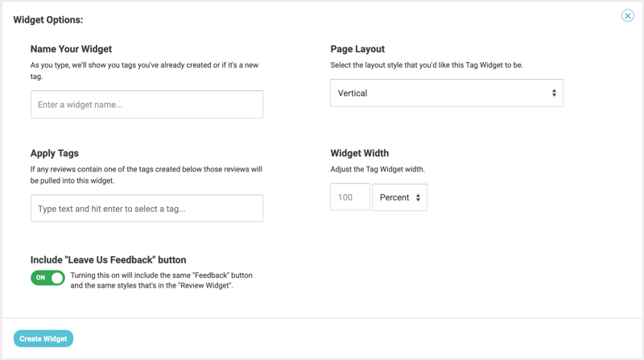Viewport: 644px width, 360px height.
Task: Click the feedback toggle description text
Action: tap(162, 280)
